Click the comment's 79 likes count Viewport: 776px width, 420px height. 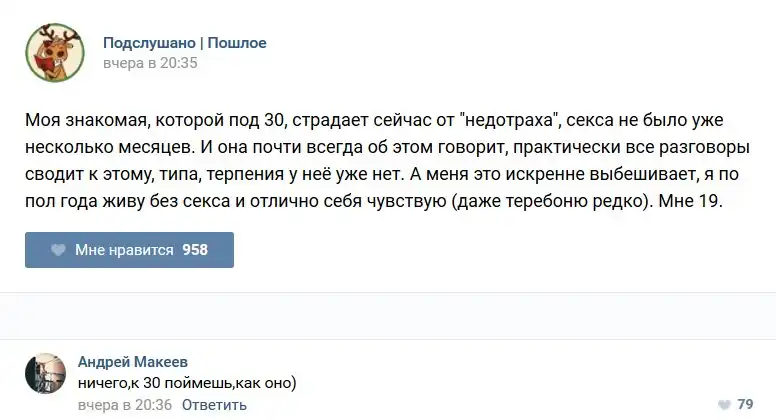tap(745, 405)
